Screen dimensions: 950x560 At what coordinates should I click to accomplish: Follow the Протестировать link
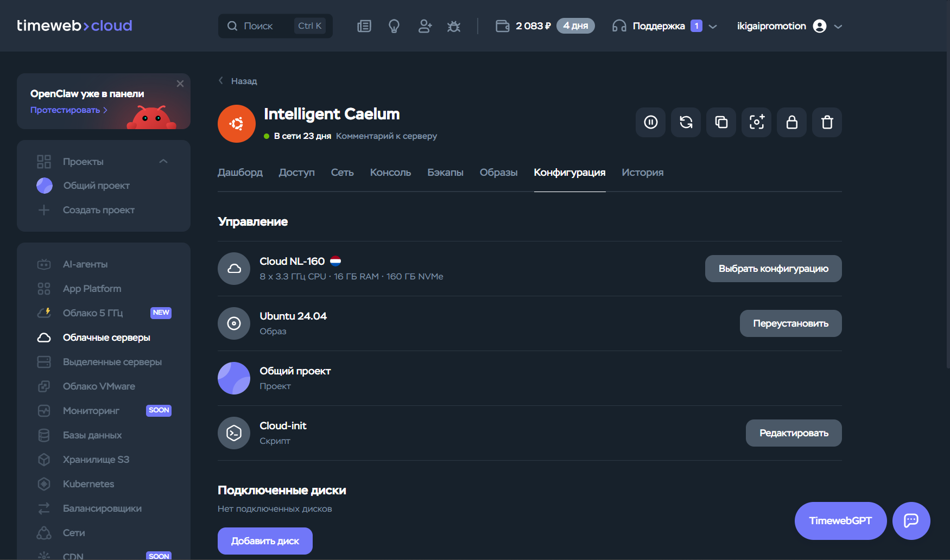[69, 110]
